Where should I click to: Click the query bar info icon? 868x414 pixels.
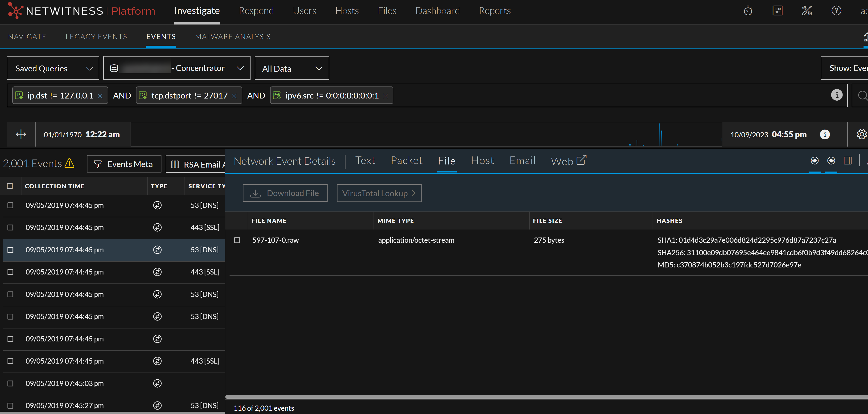[836, 95]
